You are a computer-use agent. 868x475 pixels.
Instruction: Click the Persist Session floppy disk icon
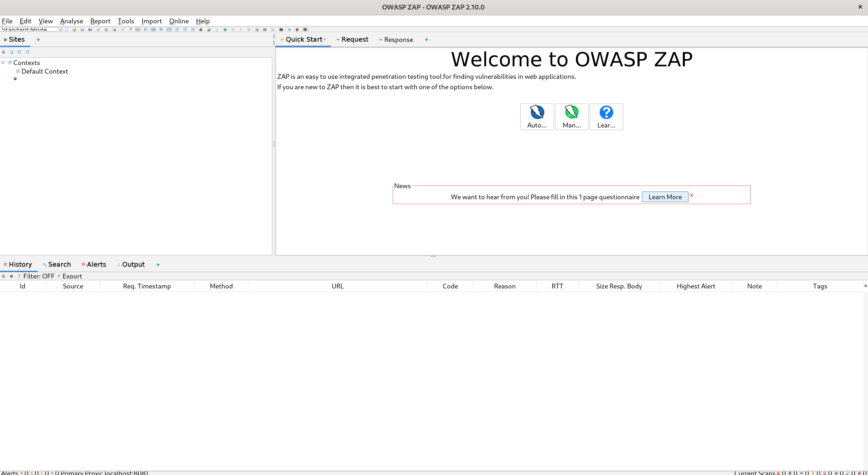(x=82, y=30)
